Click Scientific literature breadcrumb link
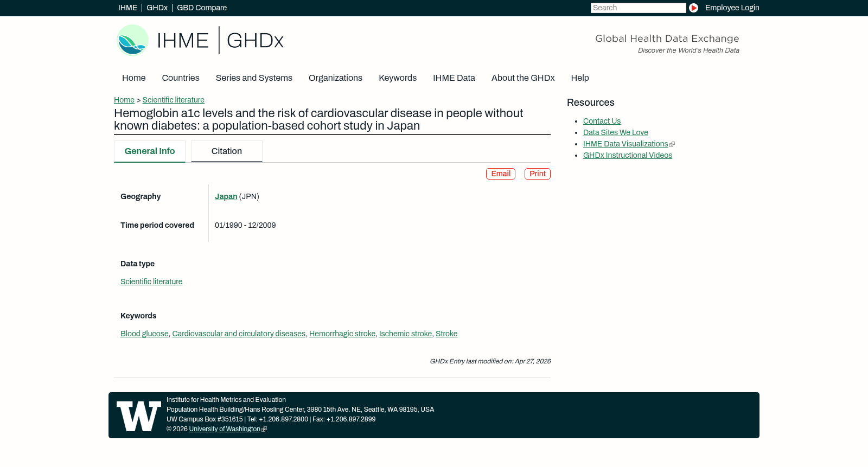Viewport: 868px width, 467px height. (x=173, y=100)
